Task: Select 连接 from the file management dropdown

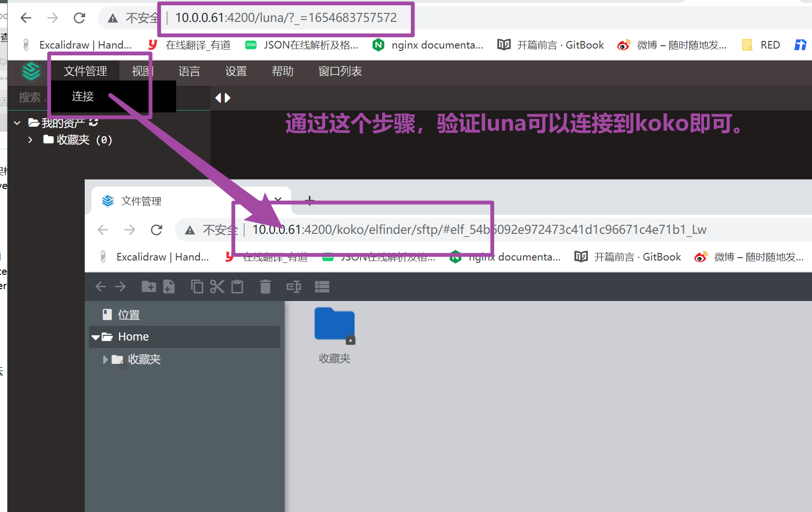Action: [x=83, y=96]
